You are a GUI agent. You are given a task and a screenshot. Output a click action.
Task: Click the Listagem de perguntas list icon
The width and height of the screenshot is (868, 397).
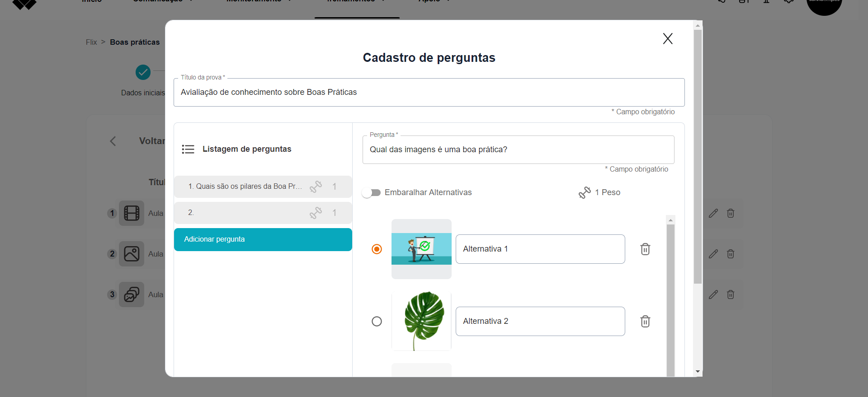(x=188, y=149)
